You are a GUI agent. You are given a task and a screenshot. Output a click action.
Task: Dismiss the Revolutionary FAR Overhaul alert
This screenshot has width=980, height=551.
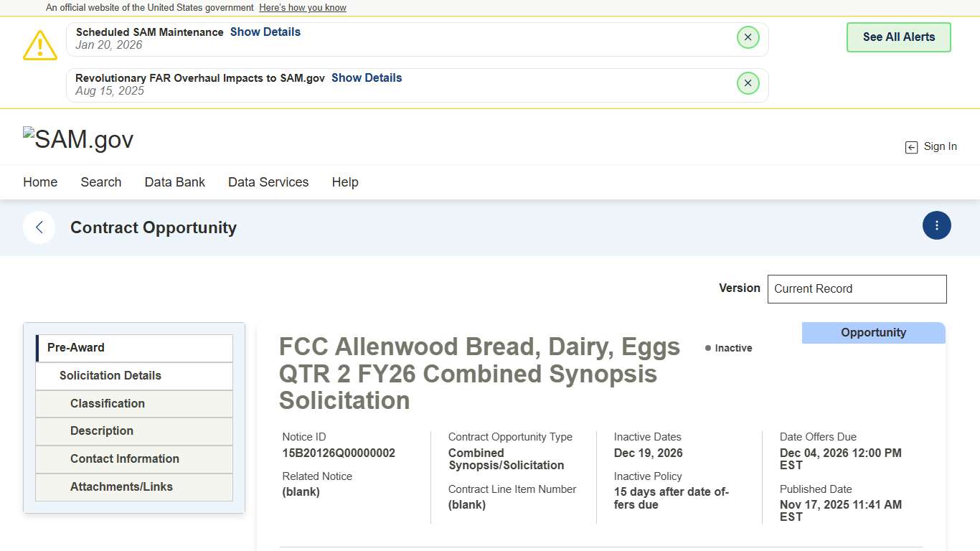(x=748, y=83)
